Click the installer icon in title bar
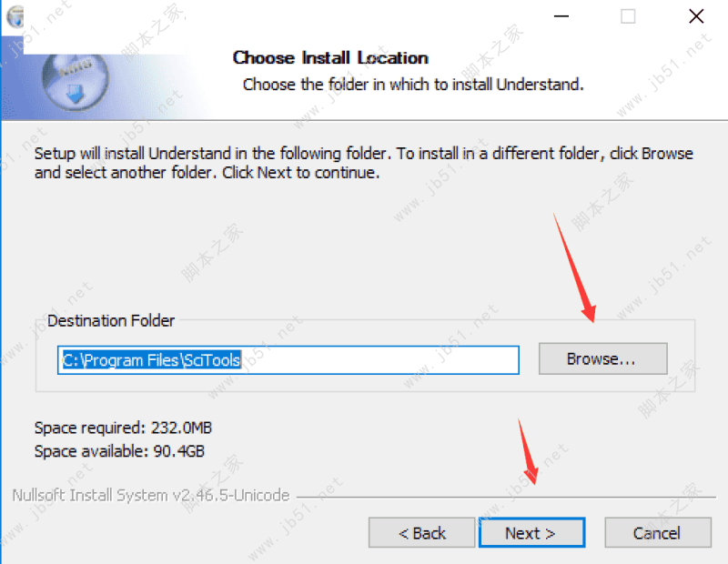The height and width of the screenshot is (564, 728). [15, 16]
